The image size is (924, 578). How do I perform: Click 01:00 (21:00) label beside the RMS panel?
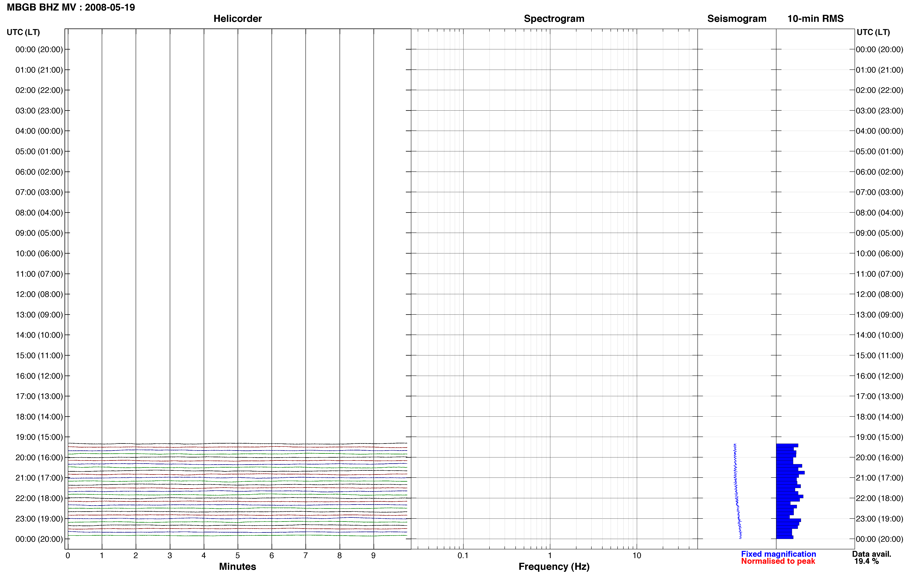point(879,70)
